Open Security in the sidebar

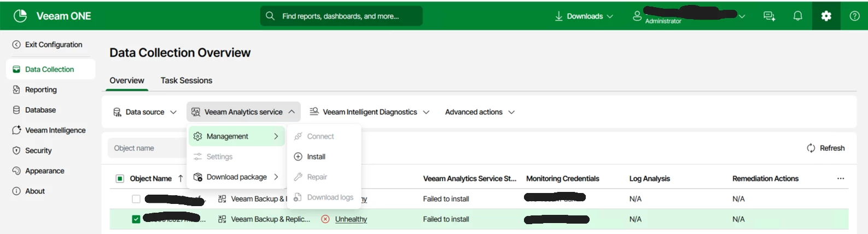38,150
